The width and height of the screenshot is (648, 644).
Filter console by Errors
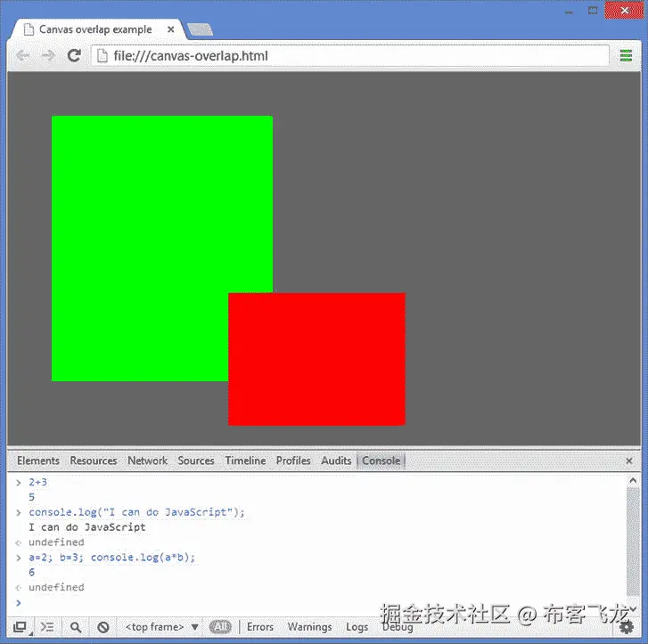260,627
